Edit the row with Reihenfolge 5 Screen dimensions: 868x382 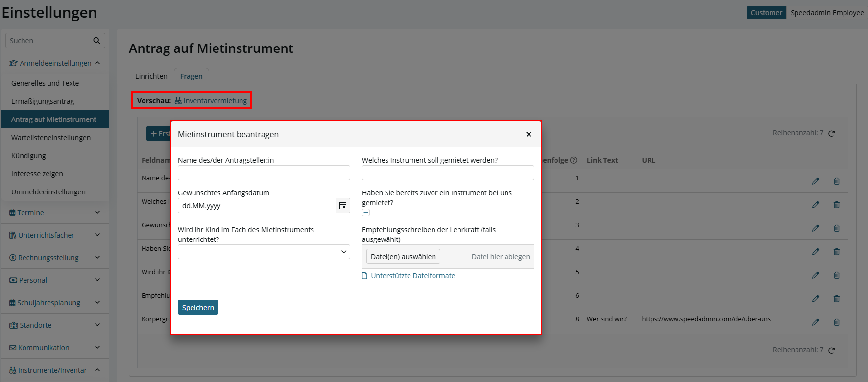point(815,275)
